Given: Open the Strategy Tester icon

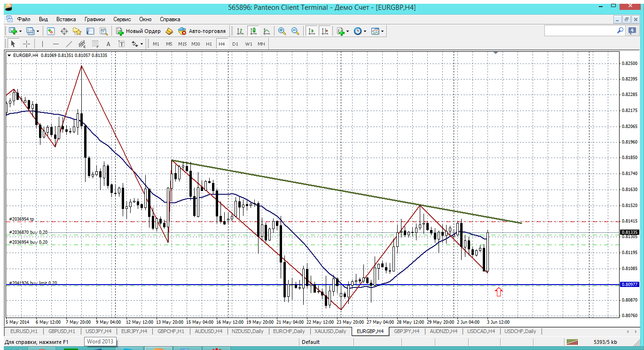Looking at the screenshot, I should pyautogui.click(x=103, y=31).
